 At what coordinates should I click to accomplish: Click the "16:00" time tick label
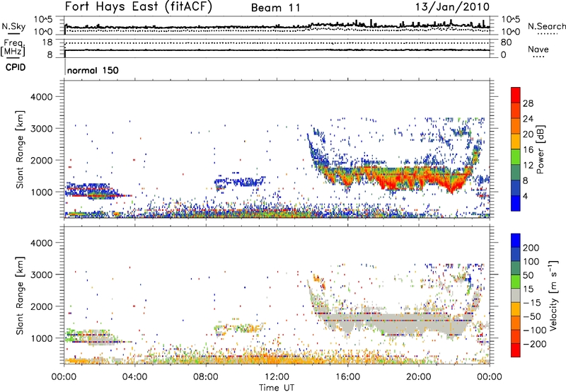[347, 377]
